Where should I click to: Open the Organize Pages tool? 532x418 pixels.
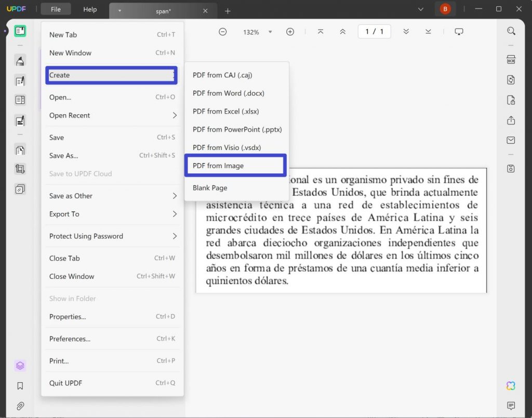20,150
